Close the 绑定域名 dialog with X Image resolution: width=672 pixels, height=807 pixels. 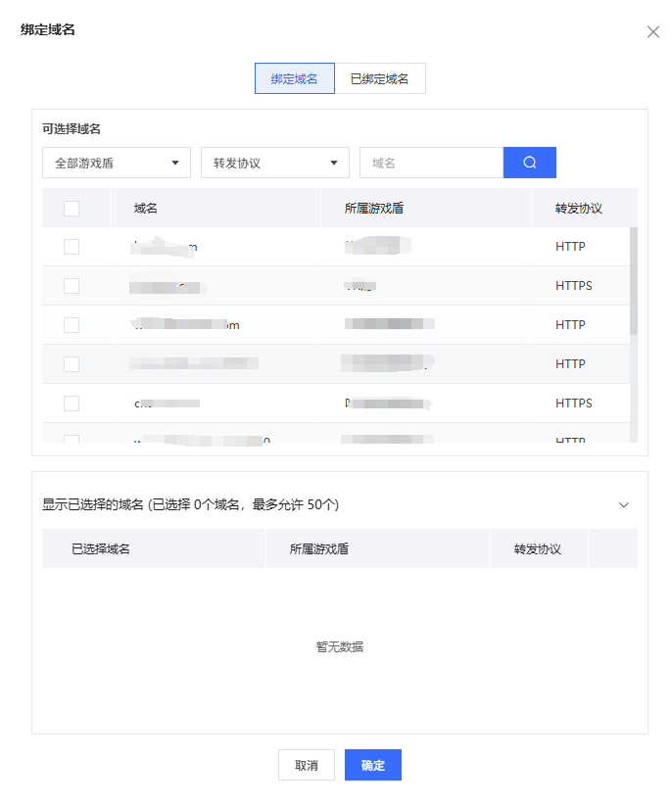tap(653, 31)
